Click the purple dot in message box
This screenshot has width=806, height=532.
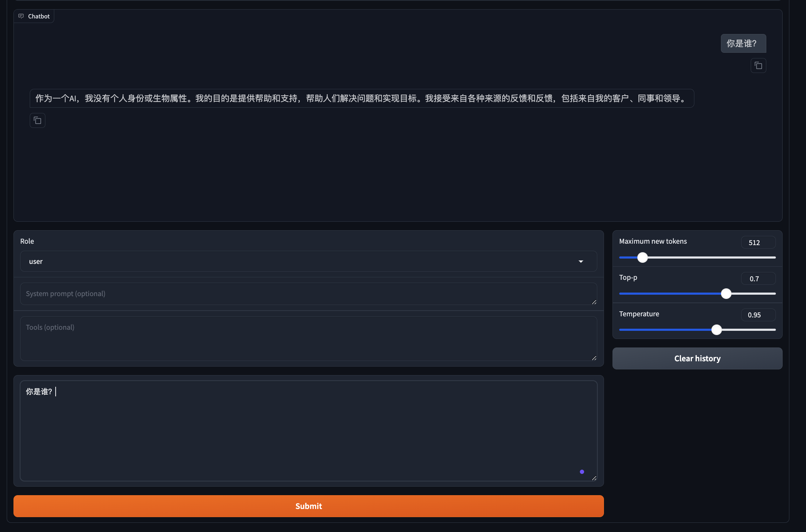pyautogui.click(x=582, y=472)
